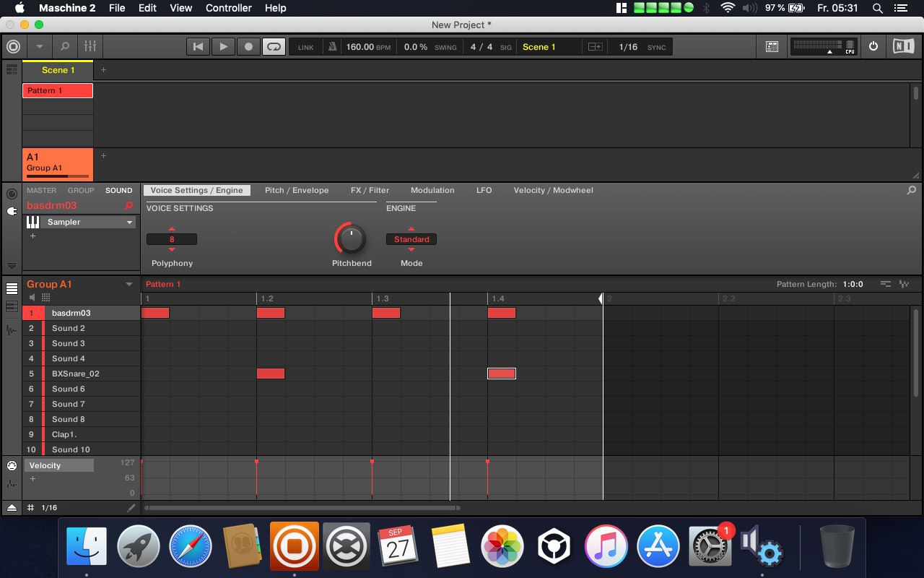Open the Mixer view icon
Image resolution: width=924 pixels, height=578 pixels.
90,47
